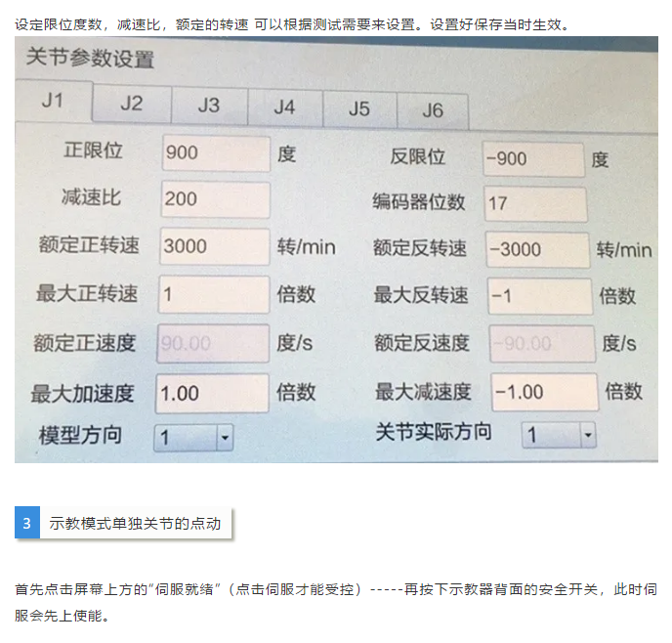Open the J2 joint tab
This screenshot has height=643, width=672.
(132, 105)
